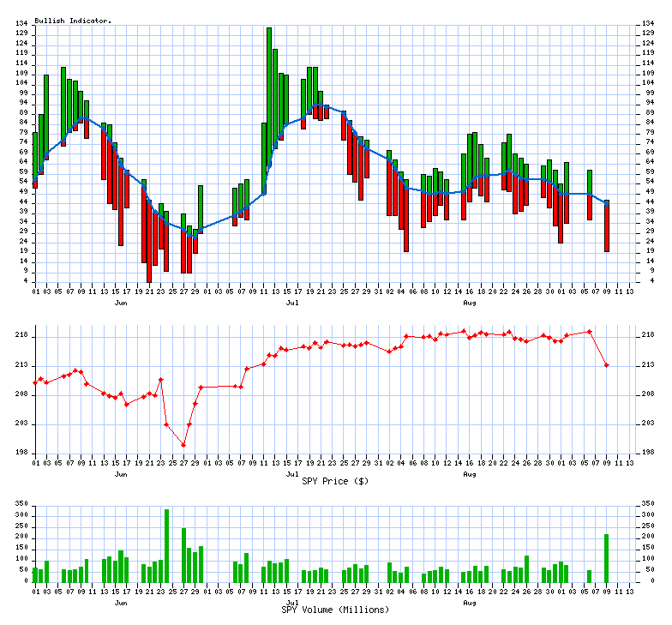Select the second-to-last SPY price data point
672x625 pixels.
[590, 331]
